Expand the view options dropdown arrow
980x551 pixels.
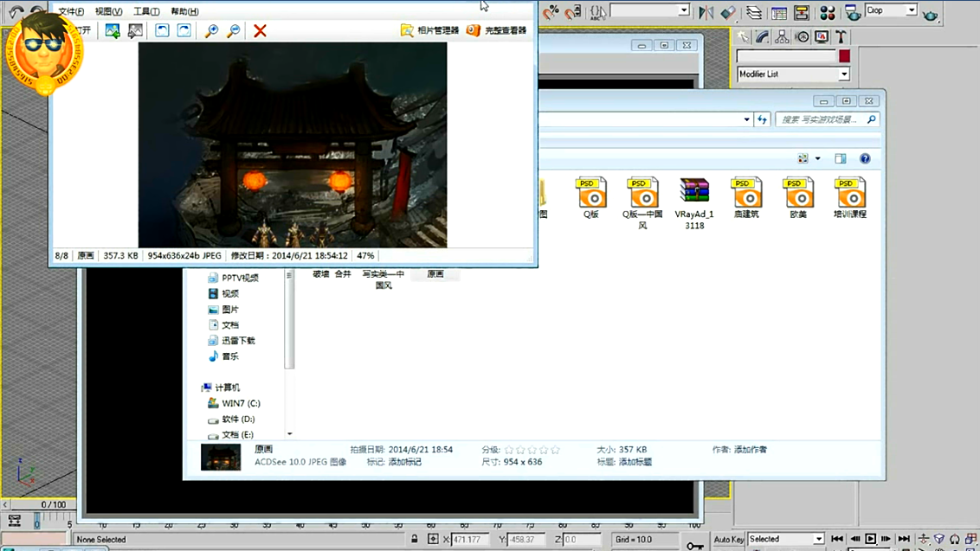coord(817,158)
